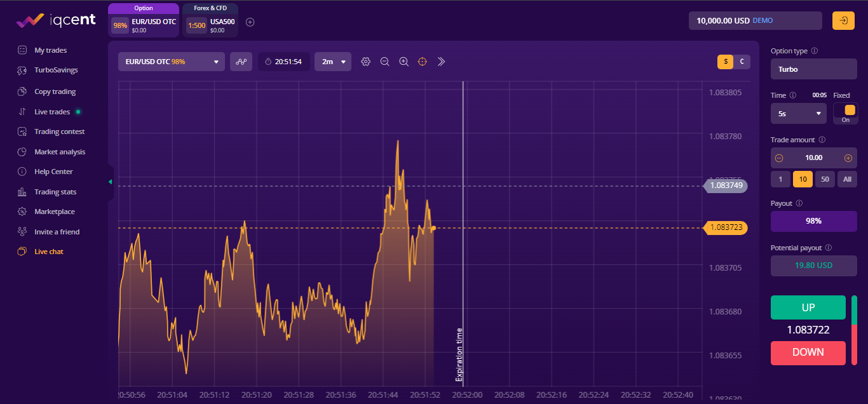Open the 2m timeframe dropdown
The width and height of the screenshot is (868, 404).
click(x=333, y=62)
